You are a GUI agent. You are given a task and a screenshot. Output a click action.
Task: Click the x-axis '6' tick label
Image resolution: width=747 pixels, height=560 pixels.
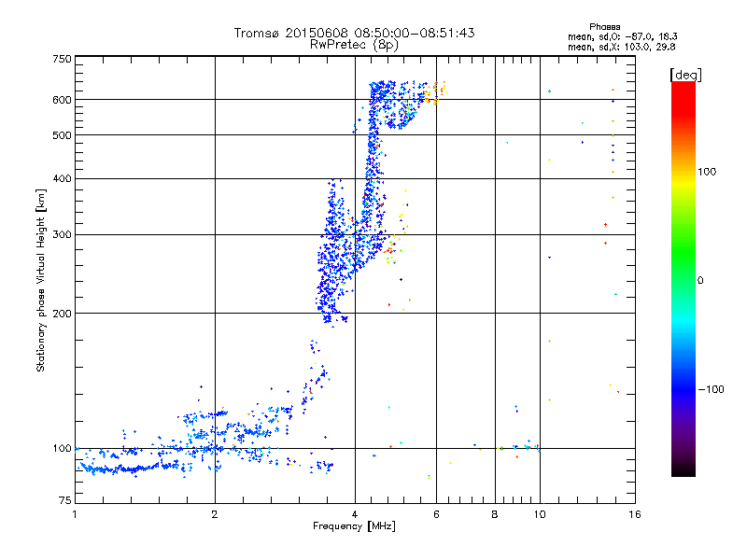pos(436,514)
